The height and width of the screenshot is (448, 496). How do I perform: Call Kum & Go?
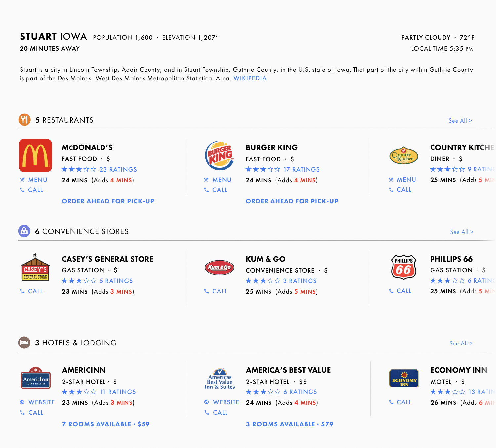pyautogui.click(x=216, y=291)
